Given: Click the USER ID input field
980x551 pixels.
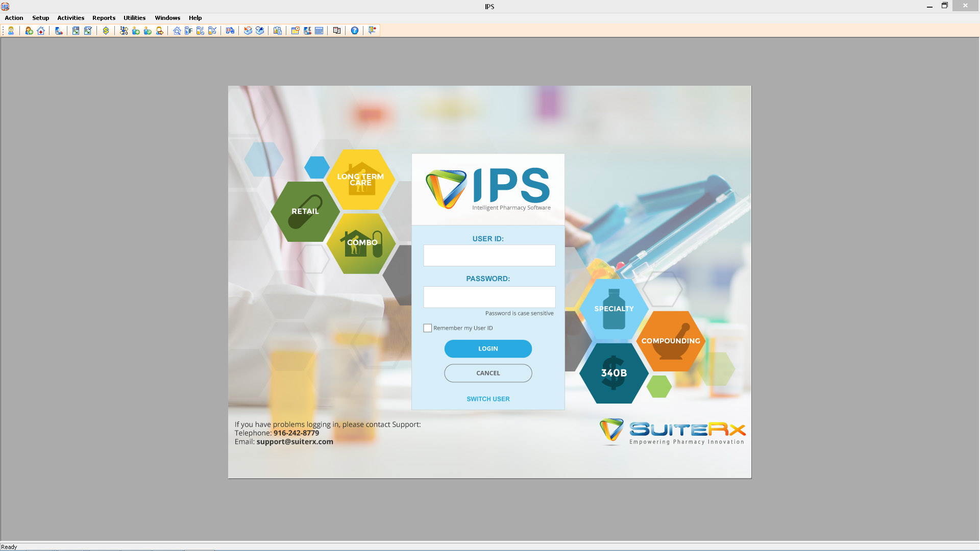Looking at the screenshot, I should (489, 255).
